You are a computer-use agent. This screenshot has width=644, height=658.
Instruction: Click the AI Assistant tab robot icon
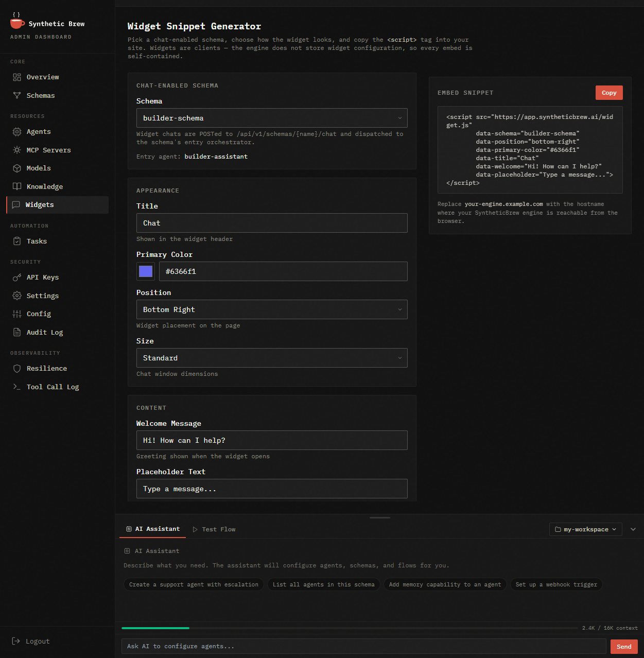(129, 529)
